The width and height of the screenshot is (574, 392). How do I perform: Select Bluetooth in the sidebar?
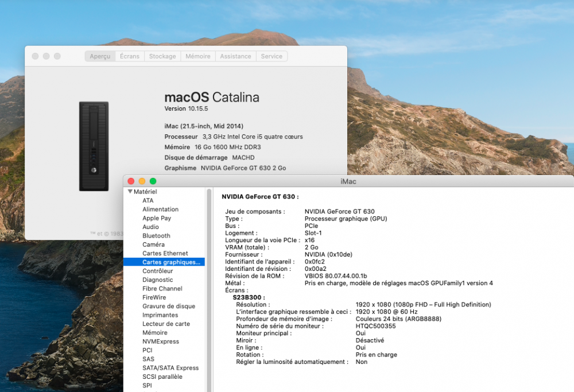(x=156, y=236)
